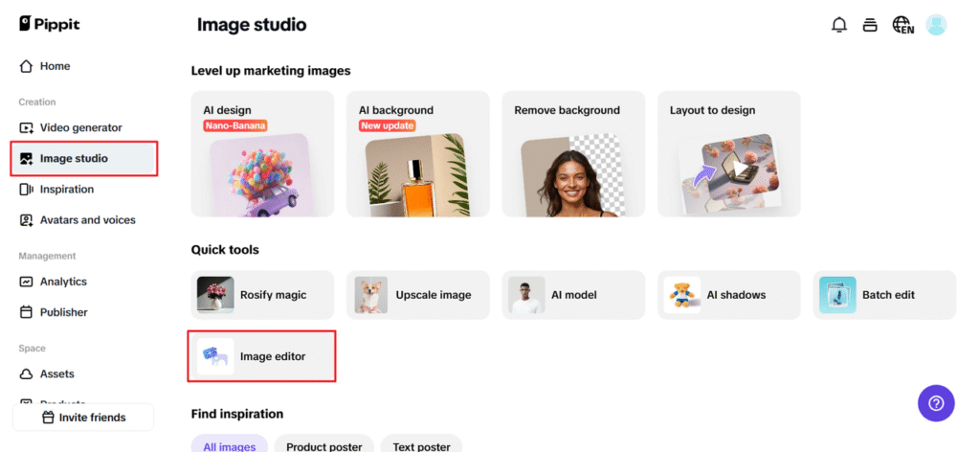Image resolution: width=980 pixels, height=452 pixels.
Task: Open Video generator from sidebar
Action: [x=80, y=127]
